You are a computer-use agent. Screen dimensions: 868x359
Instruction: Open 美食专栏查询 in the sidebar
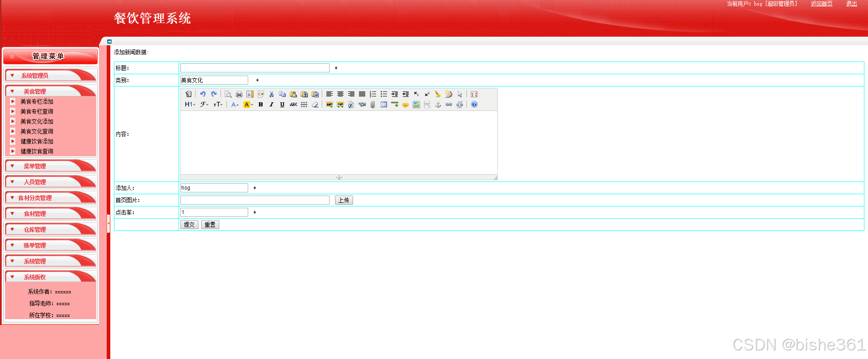click(37, 111)
